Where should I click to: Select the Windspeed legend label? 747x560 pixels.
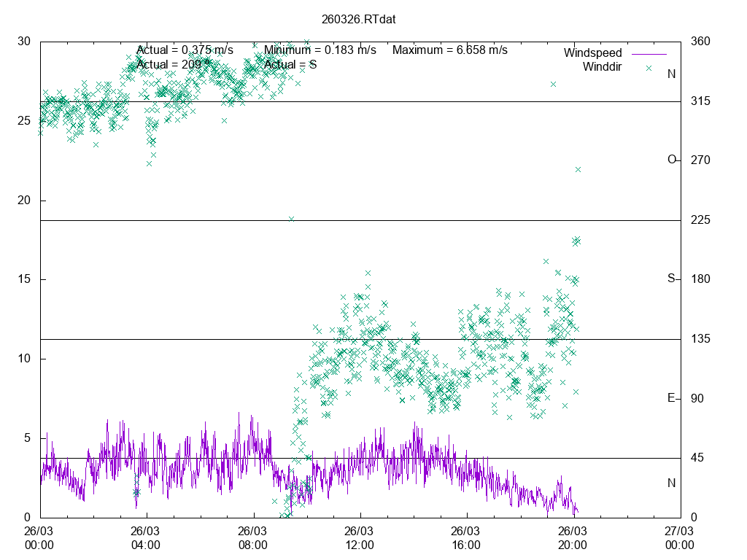592,53
